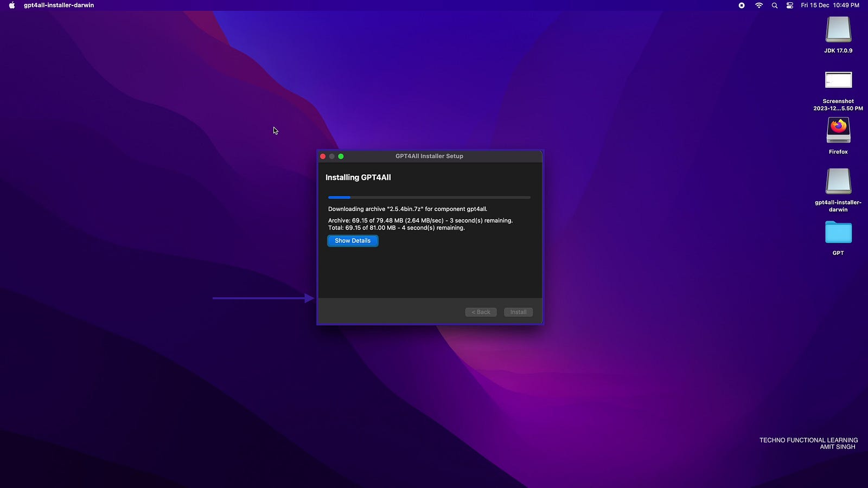Click the Installing GPT4All heading
This screenshot has width=868, height=488.
coord(358,177)
